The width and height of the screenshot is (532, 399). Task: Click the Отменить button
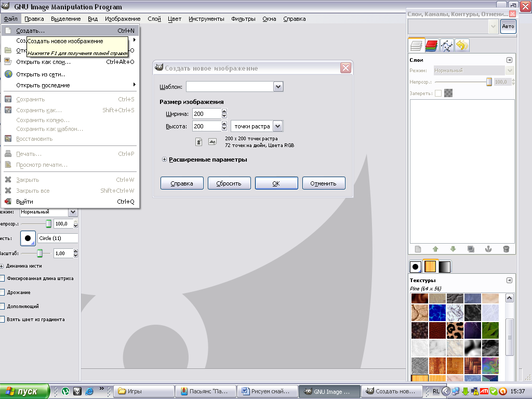pyautogui.click(x=324, y=183)
